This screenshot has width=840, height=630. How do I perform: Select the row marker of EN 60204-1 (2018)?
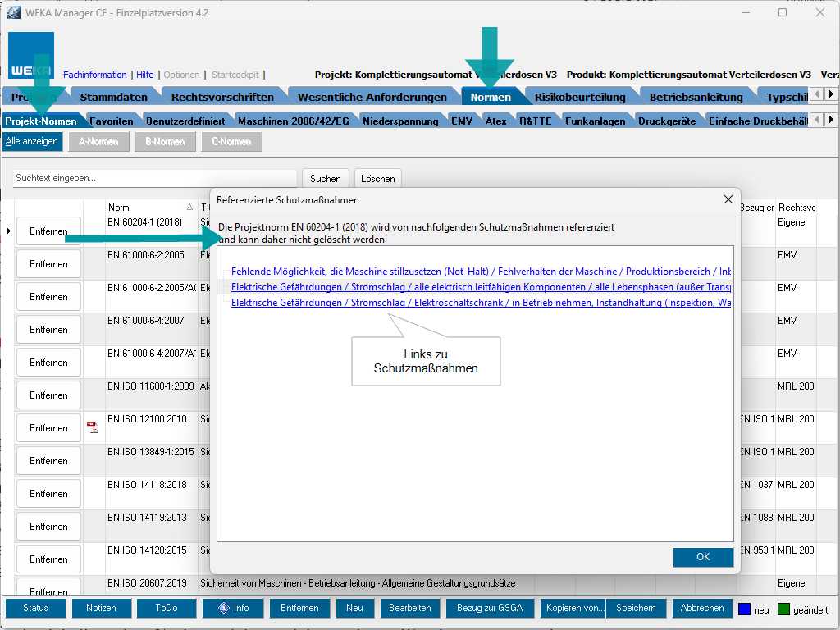(x=8, y=231)
